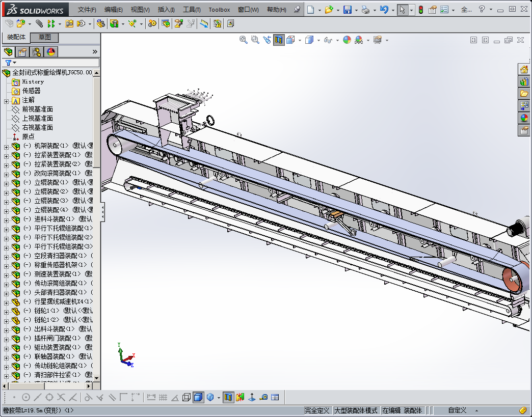Click the Appearances icon in the right task pane
The image size is (532, 417).
[x=524, y=118]
